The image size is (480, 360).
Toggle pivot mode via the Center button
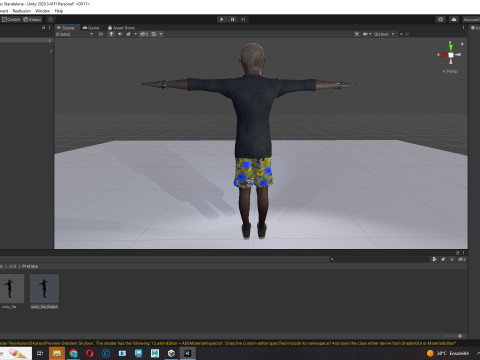pyautogui.click(x=11, y=19)
